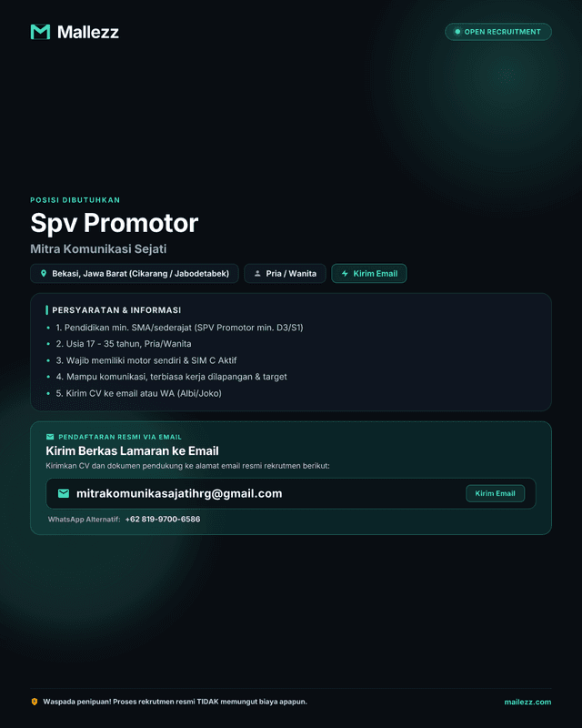
Task: Click the Mallezz brand name text
Action: pos(87,32)
